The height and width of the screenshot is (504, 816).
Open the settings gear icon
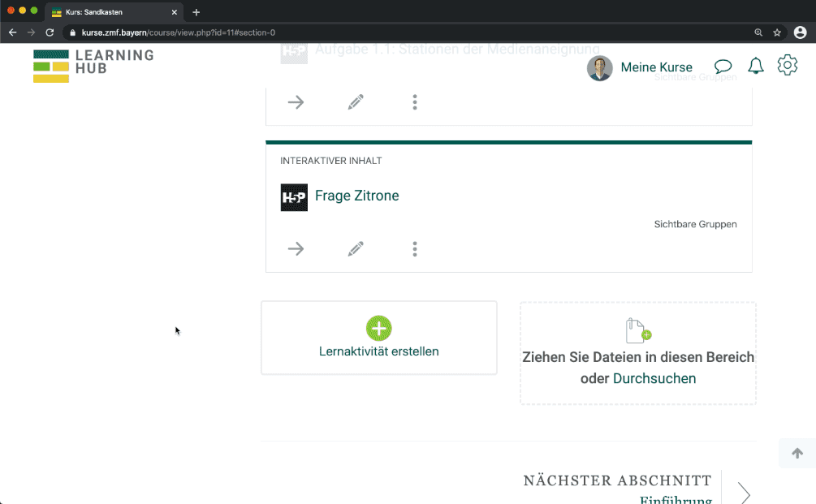pos(788,65)
